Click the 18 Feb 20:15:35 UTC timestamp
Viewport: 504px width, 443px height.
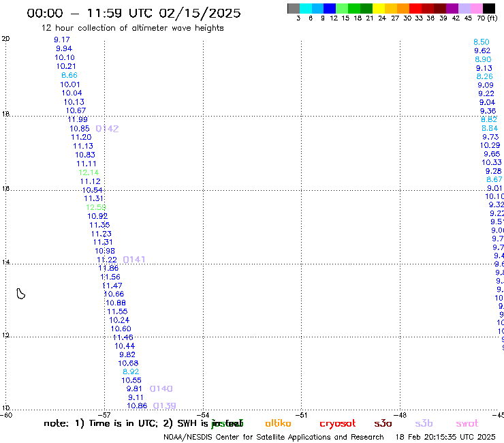[x=445, y=437]
